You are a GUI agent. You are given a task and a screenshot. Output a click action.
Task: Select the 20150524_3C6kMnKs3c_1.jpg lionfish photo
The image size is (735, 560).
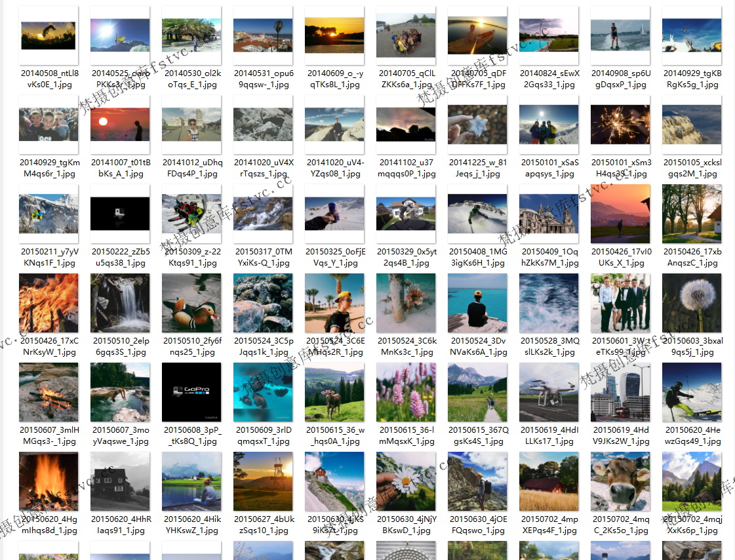[406, 303]
